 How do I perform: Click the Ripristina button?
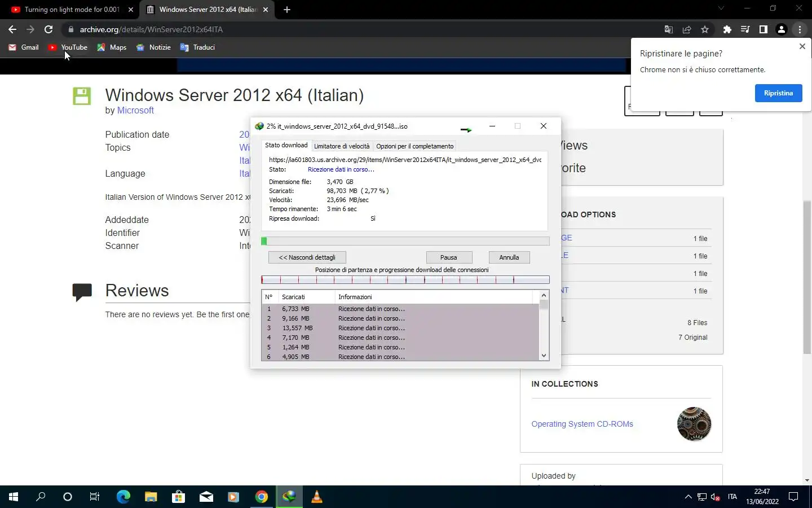pos(778,93)
